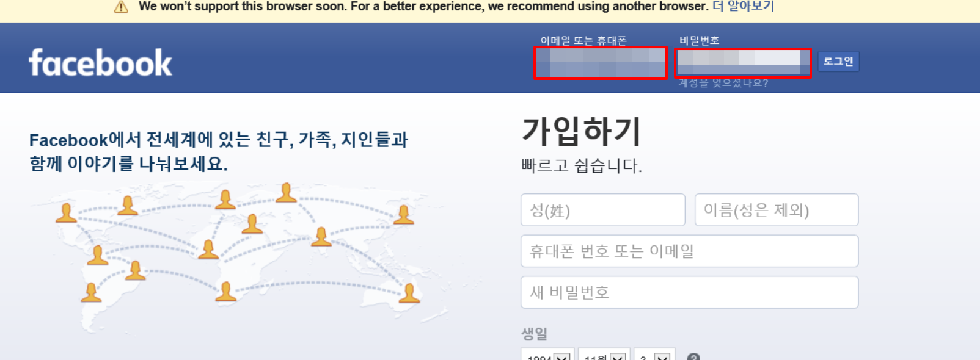Click the browser support warning message text
Screen dimensions: 980x360
pos(423,6)
